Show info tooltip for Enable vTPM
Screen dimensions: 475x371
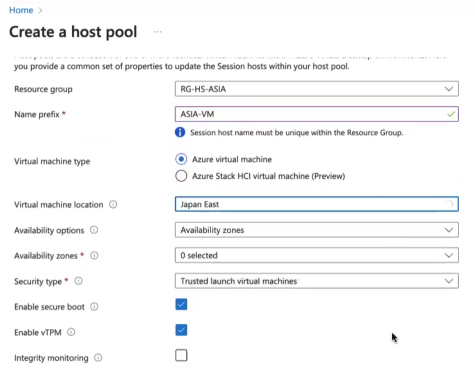(71, 332)
